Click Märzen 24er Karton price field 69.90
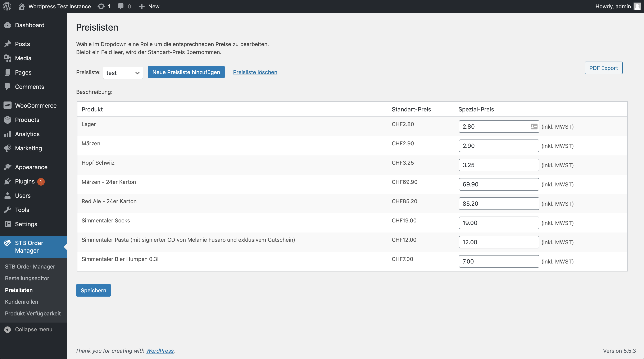Image resolution: width=644 pixels, height=359 pixels. [499, 184]
